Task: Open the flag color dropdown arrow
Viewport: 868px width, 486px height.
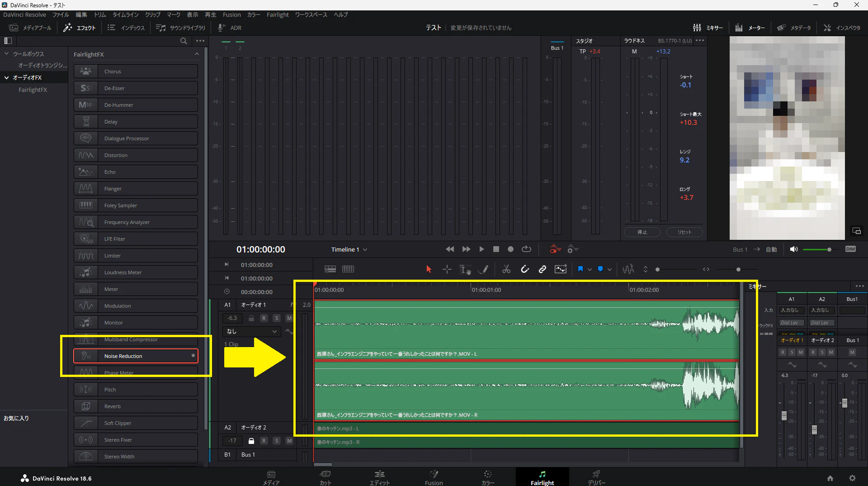Action: (590, 270)
